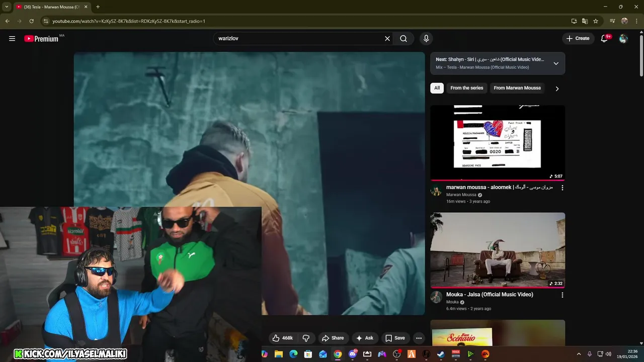Viewport: 644px width, 362px height.
Task: Close the Tesla - Marwan Moussa tab
Action: click(x=86, y=7)
